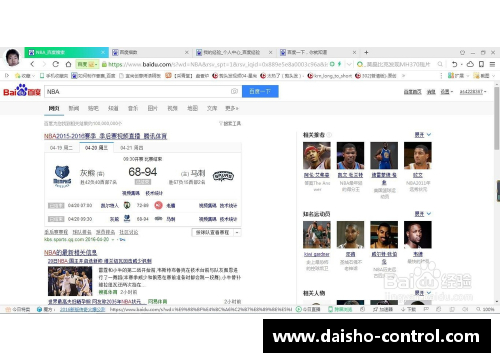Open the Baidu images search tab
The width and height of the screenshot is (500, 362).
153,108
